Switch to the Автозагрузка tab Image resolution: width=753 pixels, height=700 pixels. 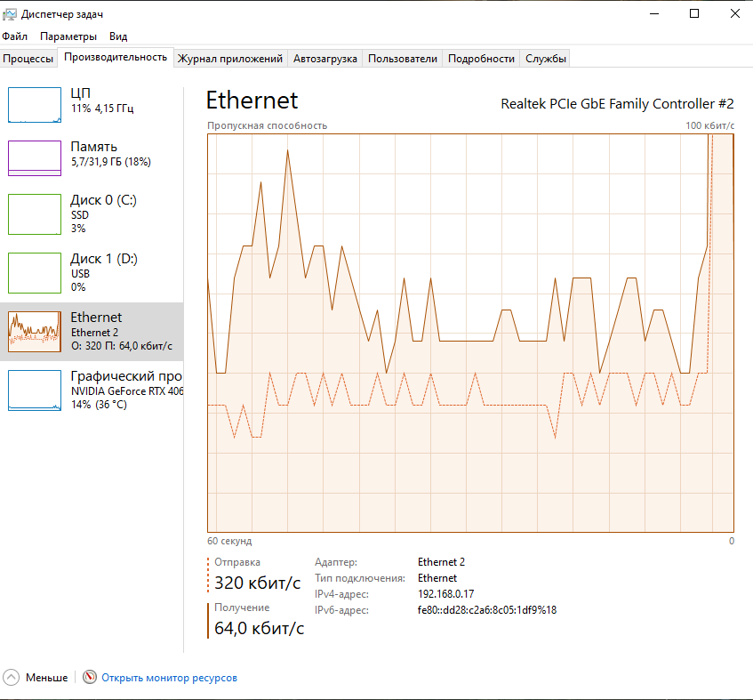pos(325,59)
